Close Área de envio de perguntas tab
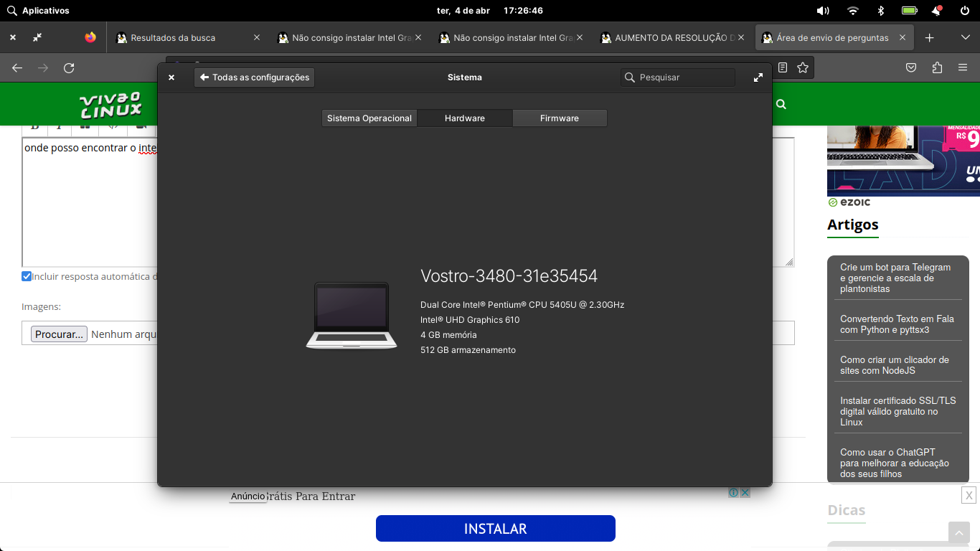 point(903,37)
